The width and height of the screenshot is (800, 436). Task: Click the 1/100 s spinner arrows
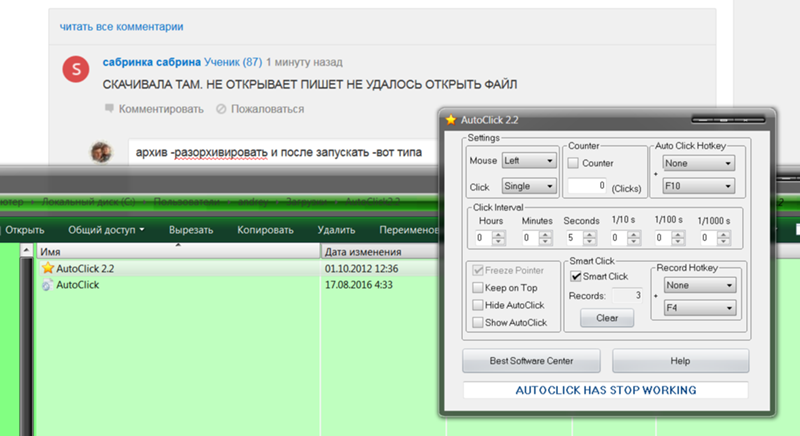678,238
